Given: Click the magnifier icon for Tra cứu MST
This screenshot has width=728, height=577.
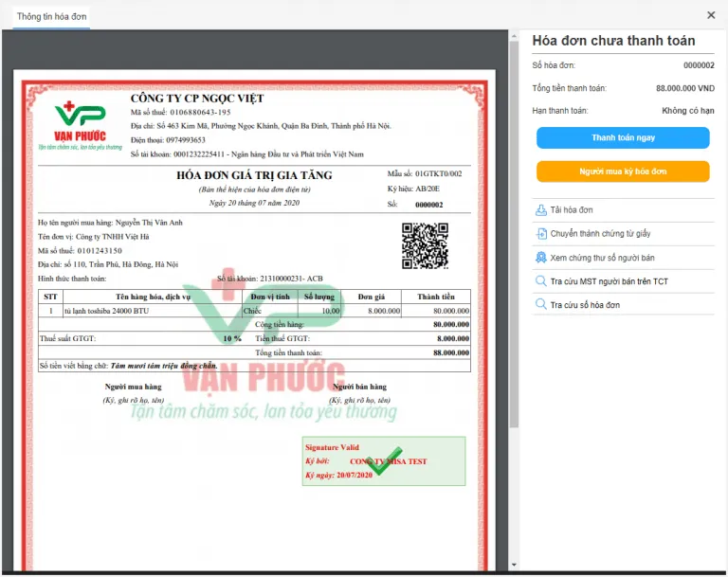Looking at the screenshot, I should coord(541,281).
